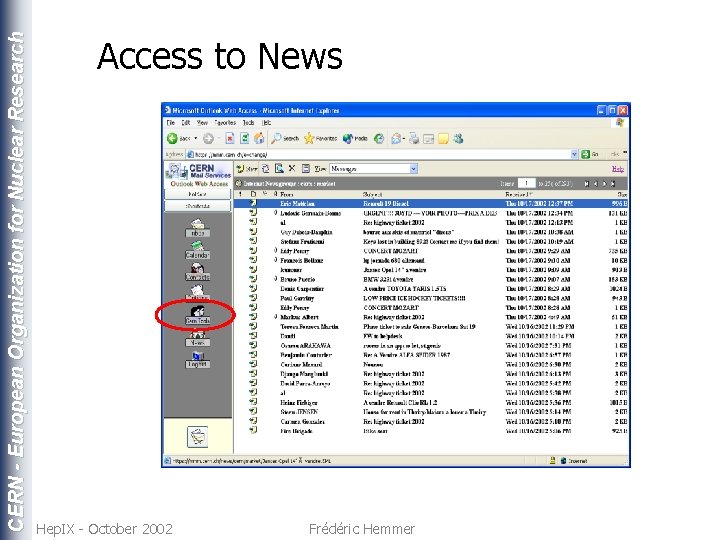Sort messages by the Subject column header
The image size is (720, 540).
point(372,194)
